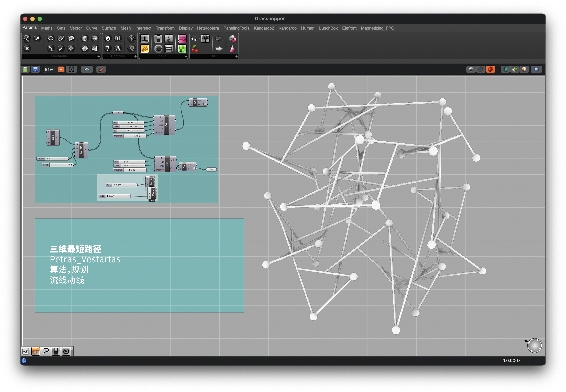The height and width of the screenshot is (392, 566).
Task: Click the Number Slider input component icon
Action: [x=144, y=39]
